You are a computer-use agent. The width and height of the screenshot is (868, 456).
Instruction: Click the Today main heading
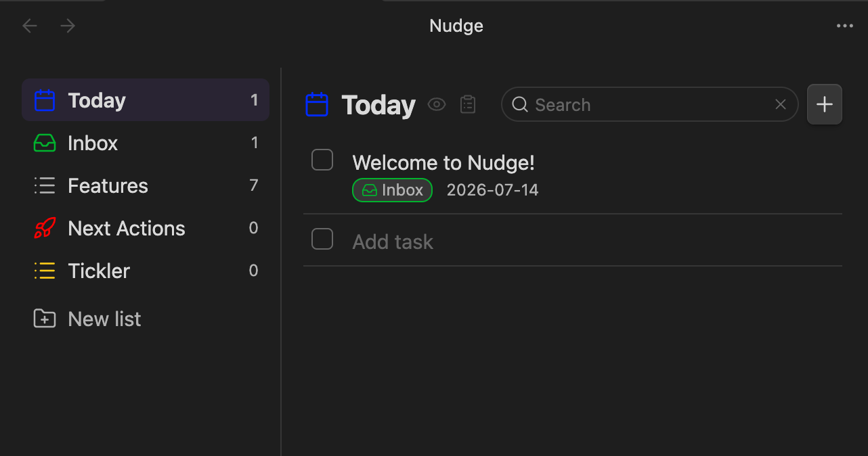click(378, 105)
